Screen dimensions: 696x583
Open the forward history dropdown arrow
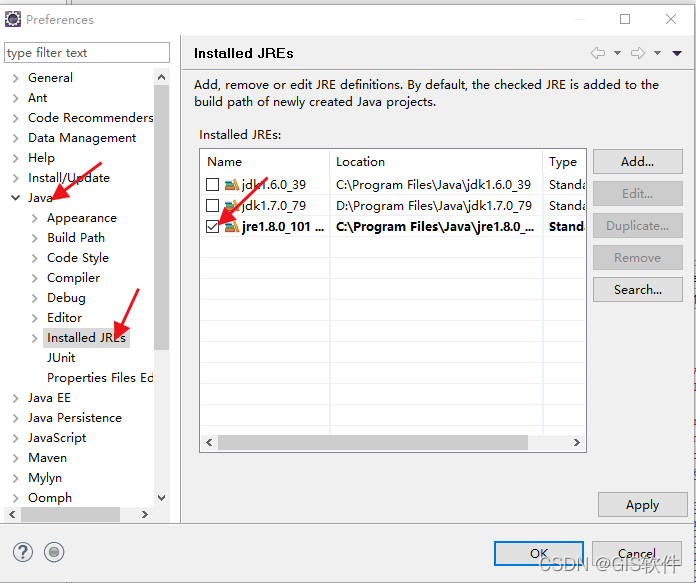coord(657,53)
